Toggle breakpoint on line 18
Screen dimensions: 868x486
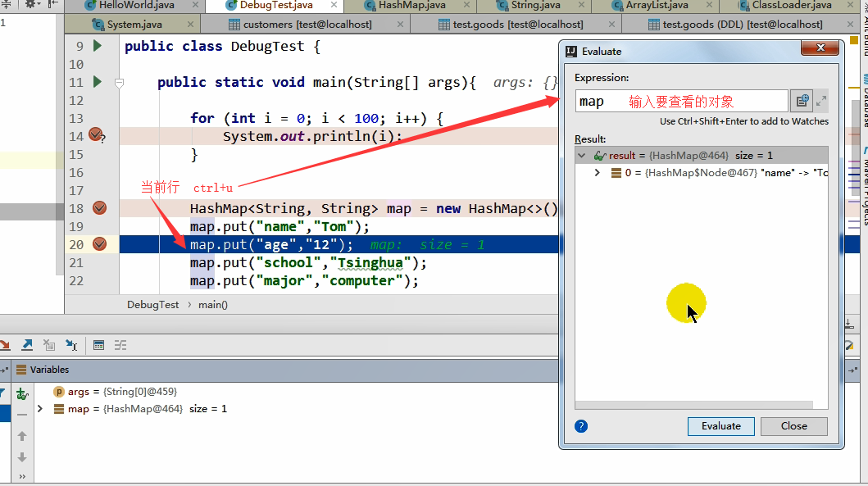click(x=100, y=208)
